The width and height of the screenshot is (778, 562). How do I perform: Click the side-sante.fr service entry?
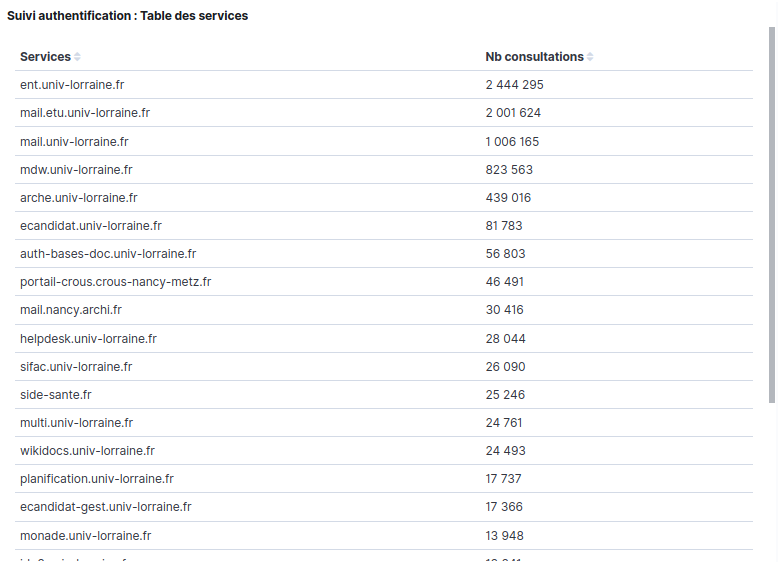56,395
